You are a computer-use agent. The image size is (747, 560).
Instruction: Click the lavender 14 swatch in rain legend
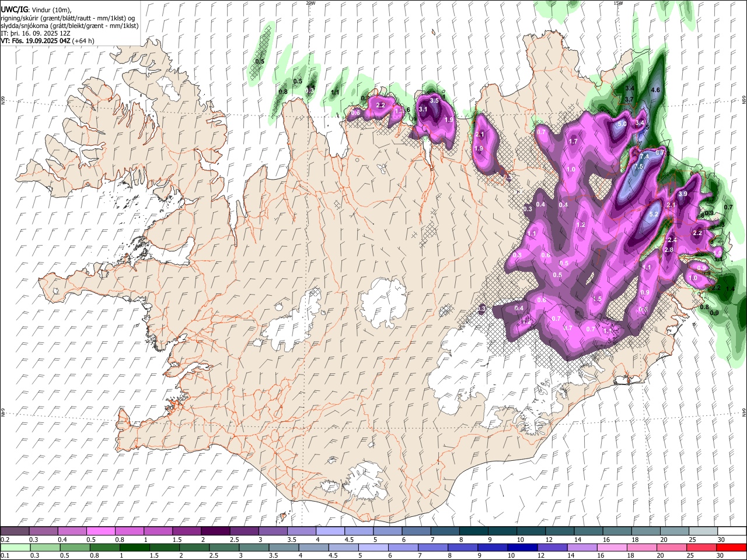tap(581, 547)
